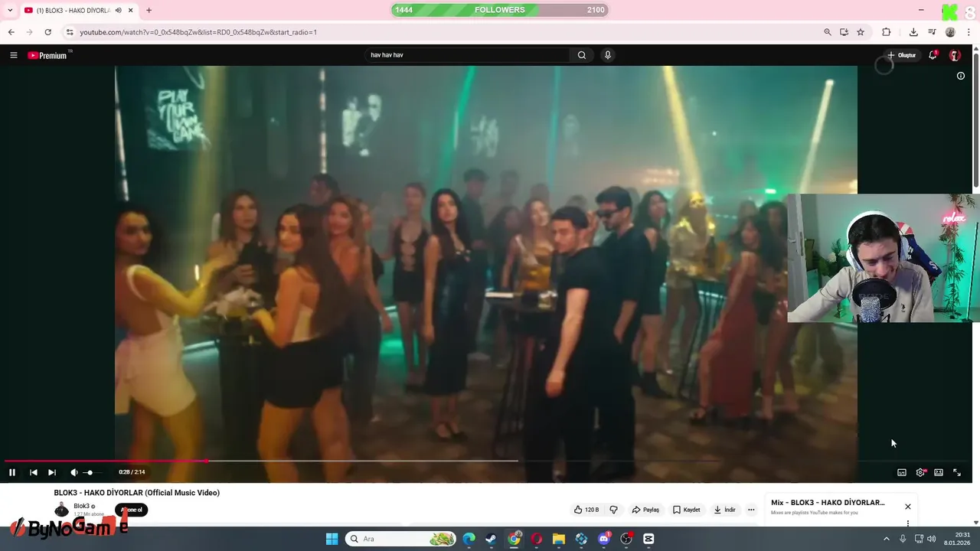Viewport: 980px width, 551px height.
Task: Open browser extensions puzzle icon
Action: click(x=887, y=32)
